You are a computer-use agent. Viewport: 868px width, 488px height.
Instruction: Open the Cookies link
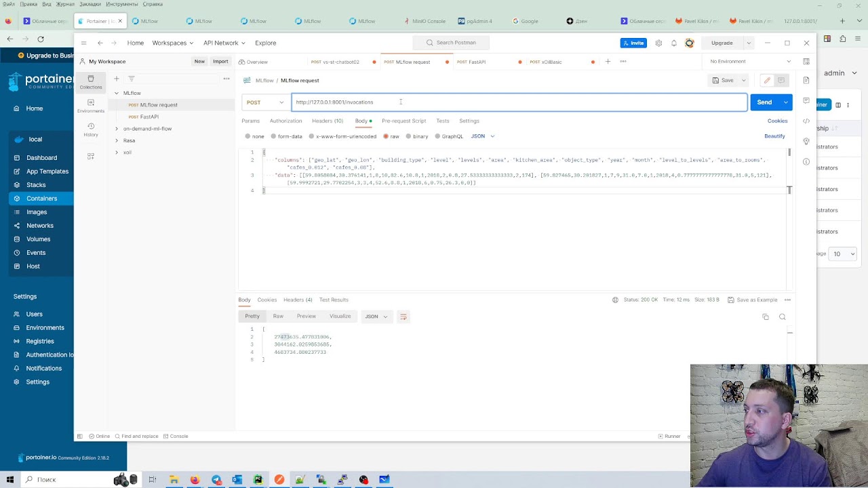click(x=777, y=121)
